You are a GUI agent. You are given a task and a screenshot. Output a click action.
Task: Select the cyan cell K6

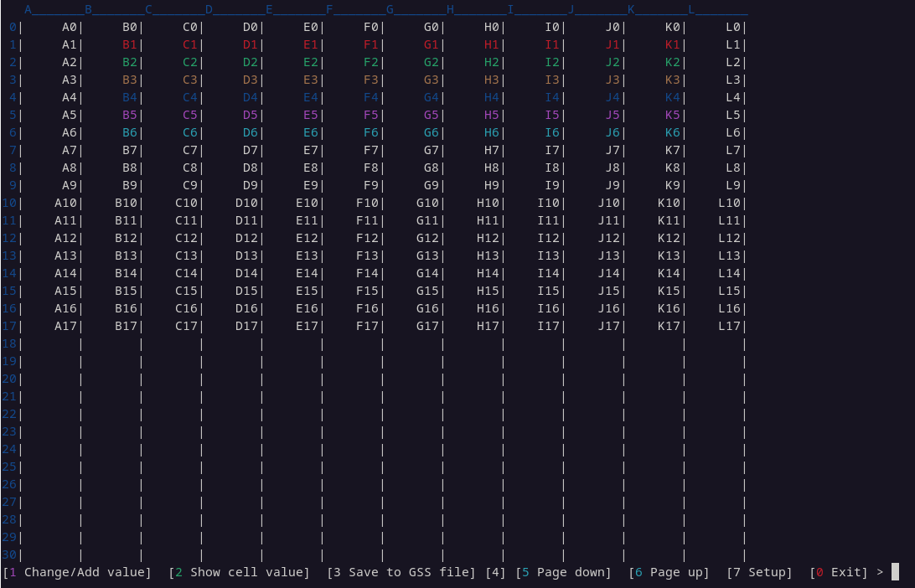(672, 132)
